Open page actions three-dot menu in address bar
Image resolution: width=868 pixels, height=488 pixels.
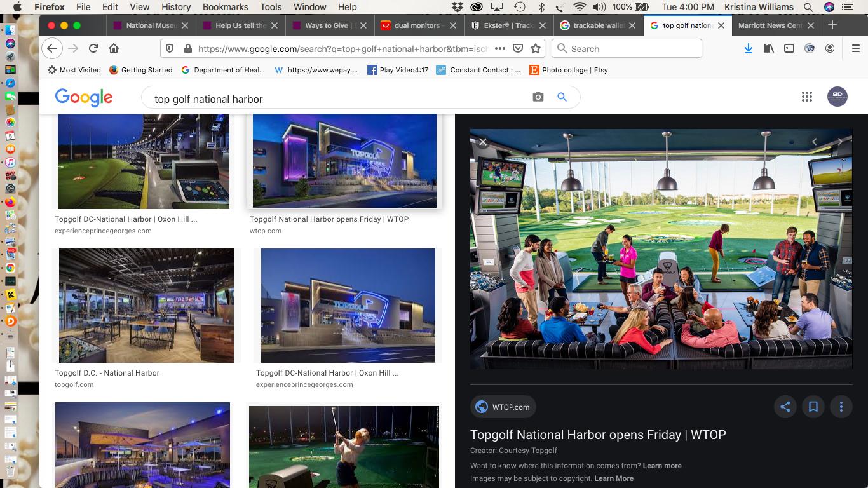pyautogui.click(x=500, y=48)
